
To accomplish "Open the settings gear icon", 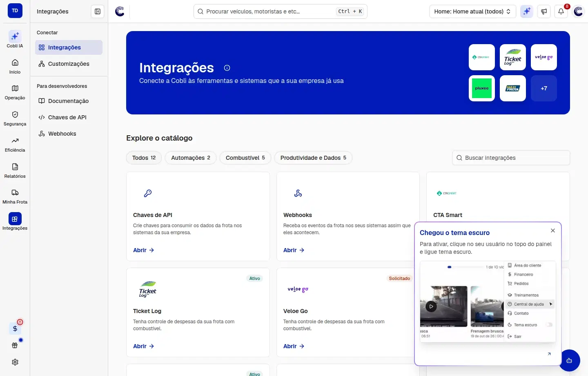I will pos(15,362).
